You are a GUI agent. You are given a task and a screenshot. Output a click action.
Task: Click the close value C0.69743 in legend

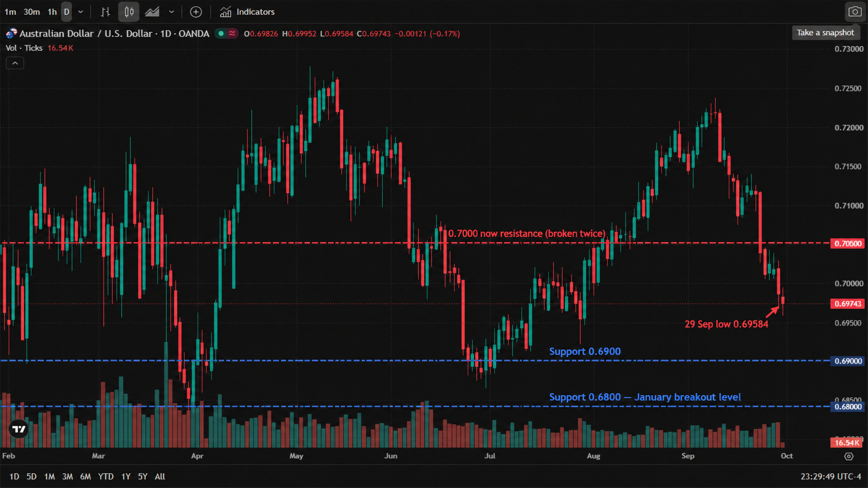pyautogui.click(x=374, y=34)
